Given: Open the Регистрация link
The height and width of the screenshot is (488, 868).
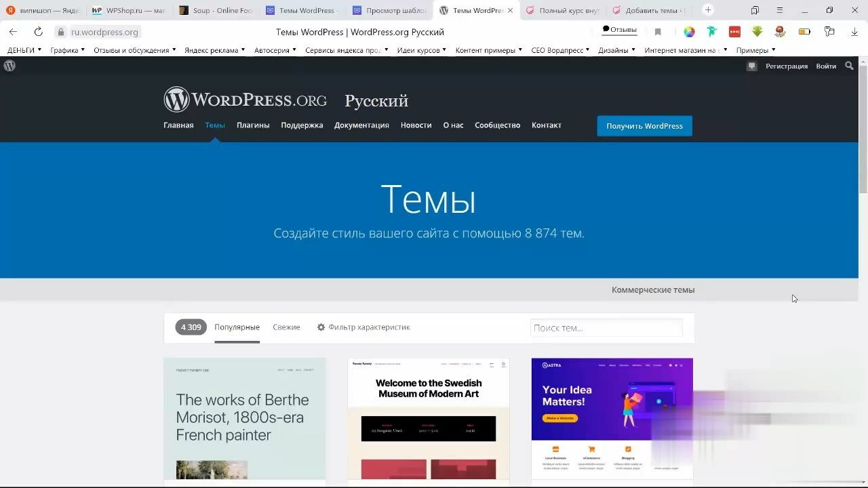Looking at the screenshot, I should point(787,66).
